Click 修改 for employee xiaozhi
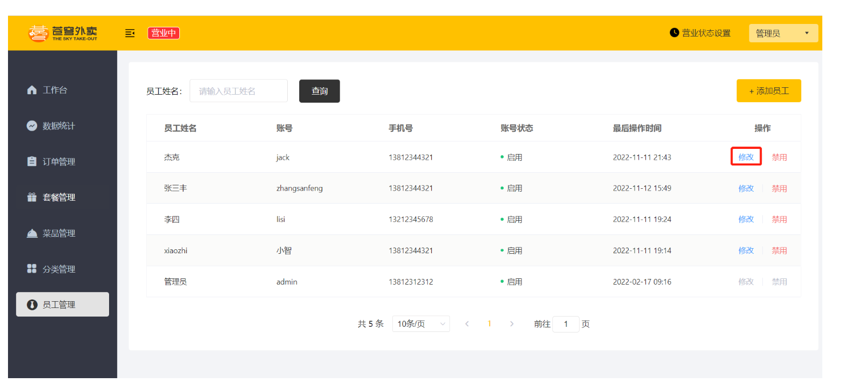This screenshot has width=868, height=389. 746,250
